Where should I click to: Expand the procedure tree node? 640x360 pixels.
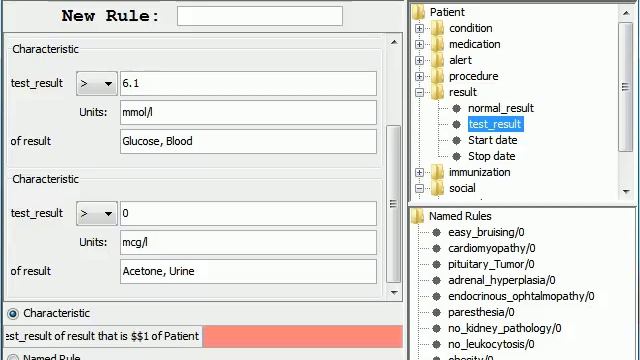click(x=419, y=76)
